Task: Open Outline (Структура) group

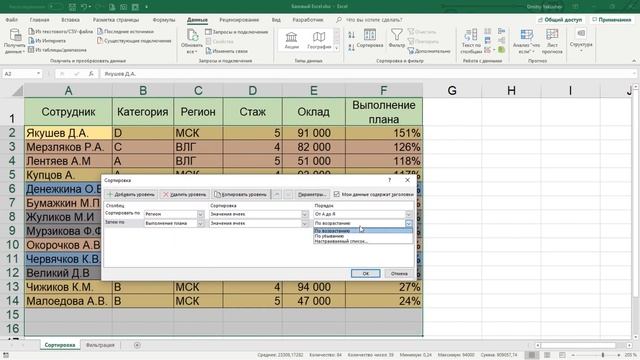Action: [x=581, y=39]
